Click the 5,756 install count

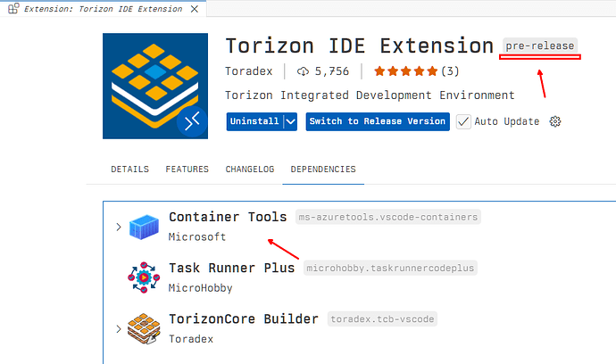point(332,71)
